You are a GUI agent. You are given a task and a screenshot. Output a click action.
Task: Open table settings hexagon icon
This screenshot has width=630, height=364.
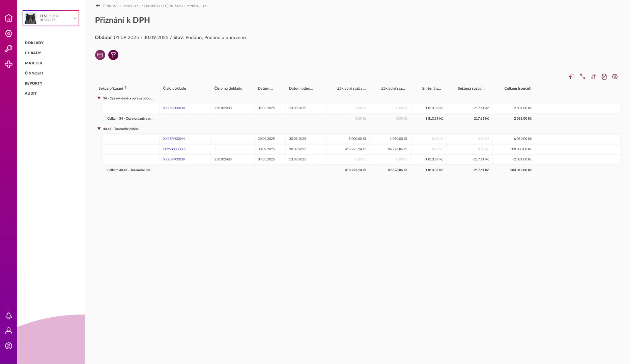(615, 77)
